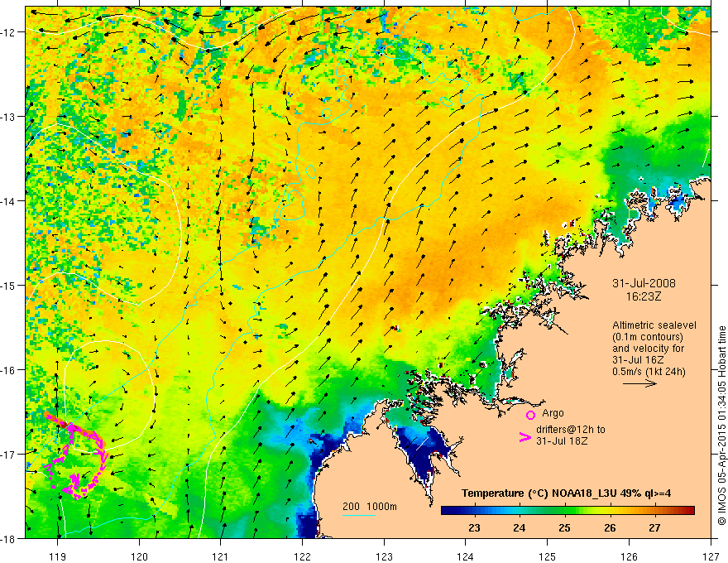Click the 31-Jul 18Z drifter legend text
Screen dimensions: 728x563
pos(562,440)
